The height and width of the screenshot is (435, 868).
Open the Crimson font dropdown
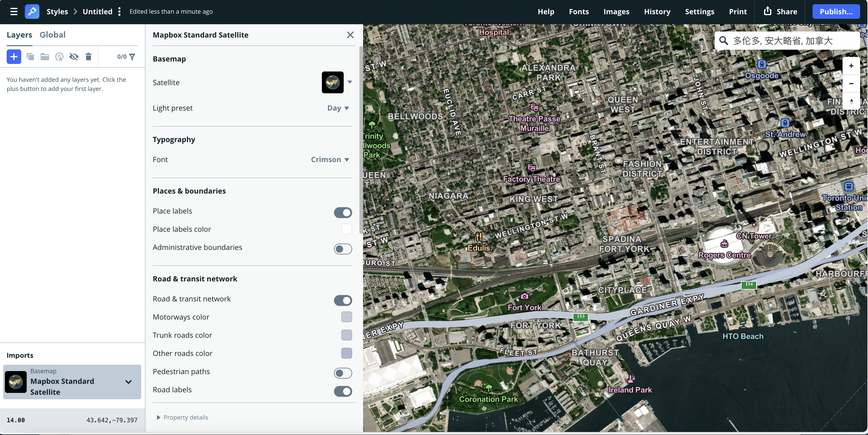tap(329, 160)
